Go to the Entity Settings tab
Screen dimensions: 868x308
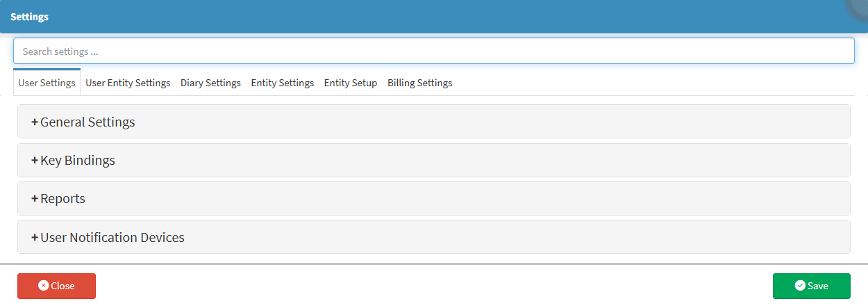click(282, 83)
